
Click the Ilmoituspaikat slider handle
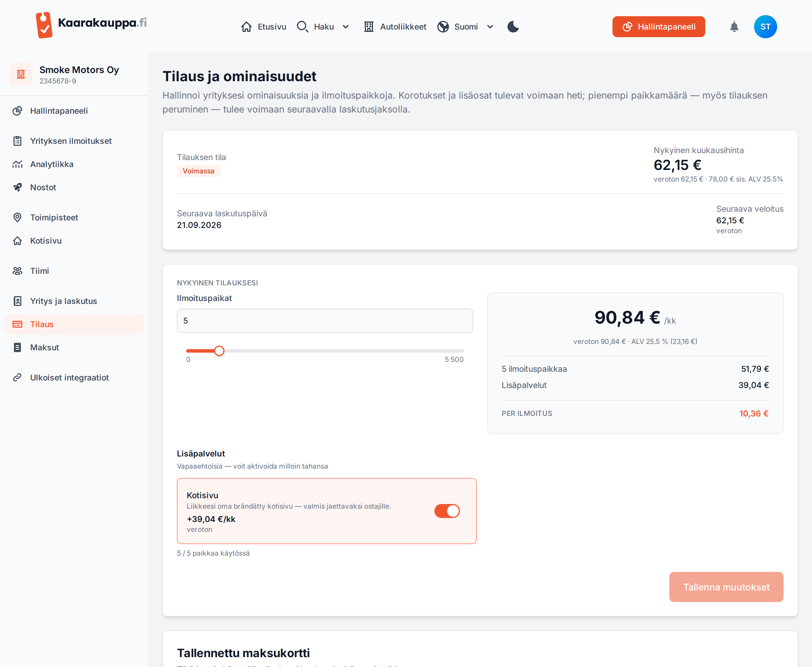click(x=219, y=351)
